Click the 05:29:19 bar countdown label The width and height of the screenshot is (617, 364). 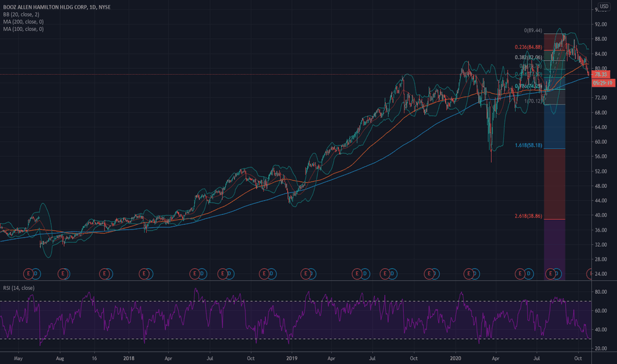click(x=603, y=83)
